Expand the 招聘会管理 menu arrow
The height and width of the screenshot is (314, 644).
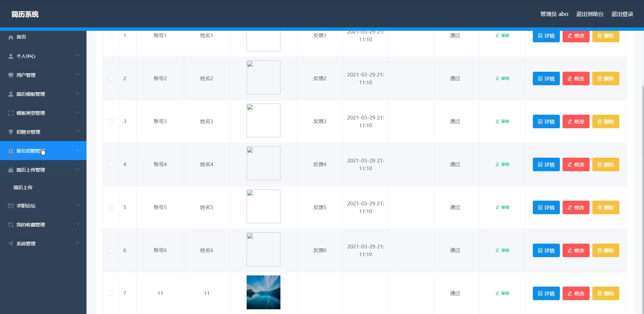(x=78, y=131)
